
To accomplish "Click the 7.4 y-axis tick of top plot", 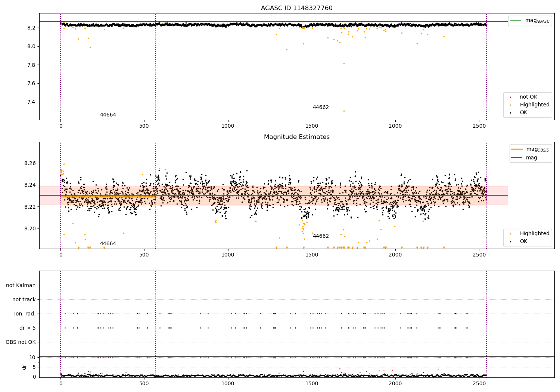I will tap(32, 102).
